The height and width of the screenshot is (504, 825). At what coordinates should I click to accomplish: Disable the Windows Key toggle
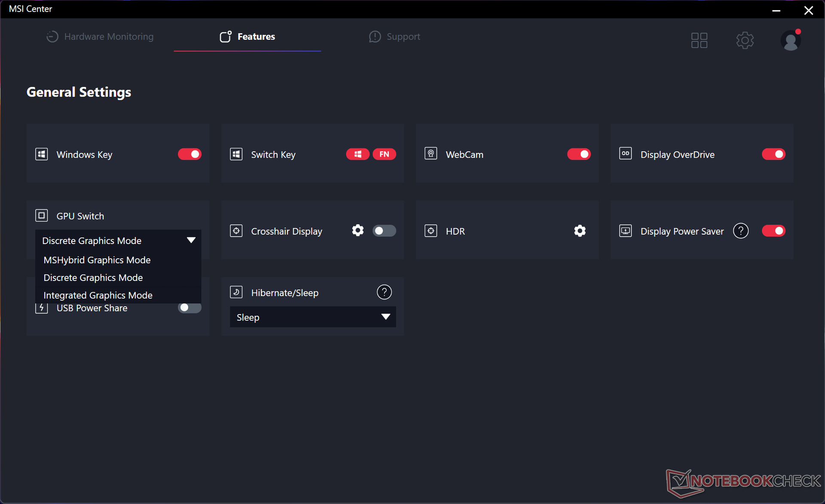(189, 154)
